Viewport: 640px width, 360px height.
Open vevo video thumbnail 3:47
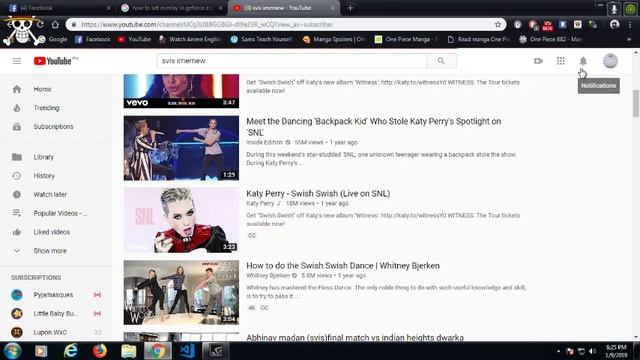[181, 91]
